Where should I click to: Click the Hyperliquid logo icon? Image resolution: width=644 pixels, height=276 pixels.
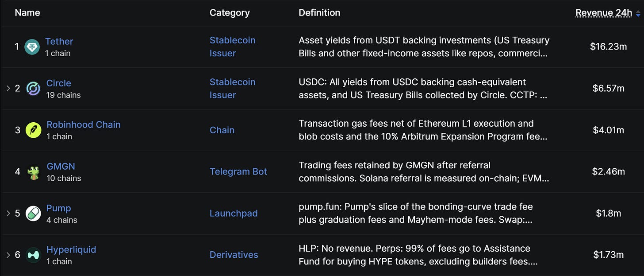tap(33, 255)
